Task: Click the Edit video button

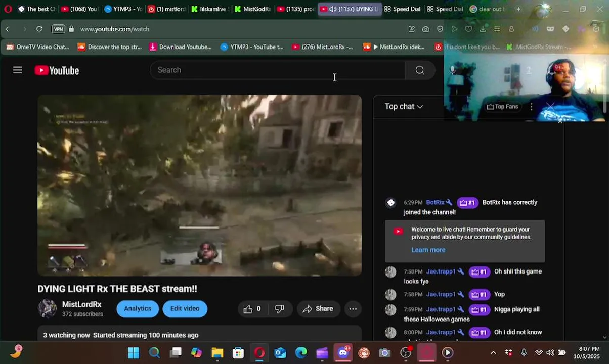Action: click(x=185, y=309)
